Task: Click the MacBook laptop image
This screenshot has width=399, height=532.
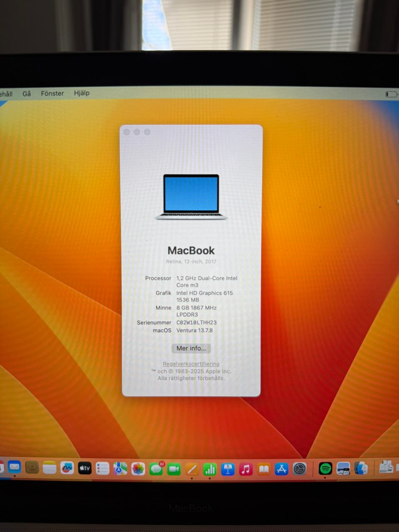Action: point(191,197)
